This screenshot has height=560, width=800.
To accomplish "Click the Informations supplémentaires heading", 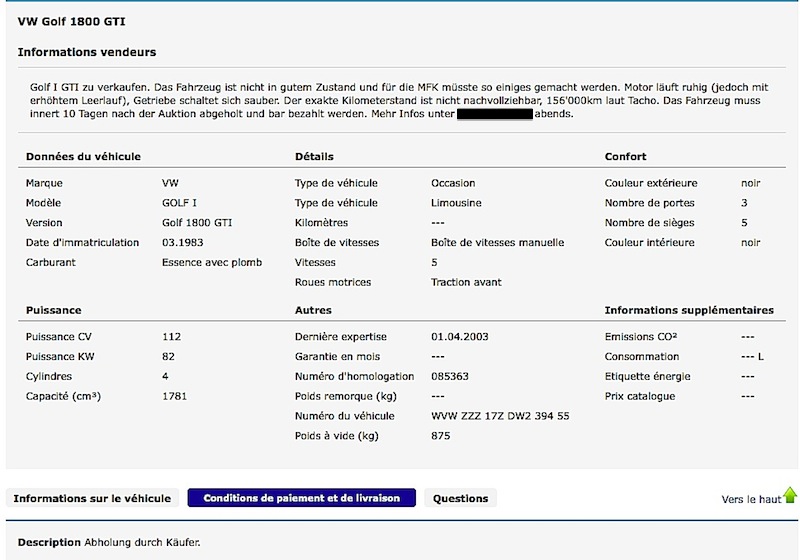I will pyautogui.click(x=689, y=310).
